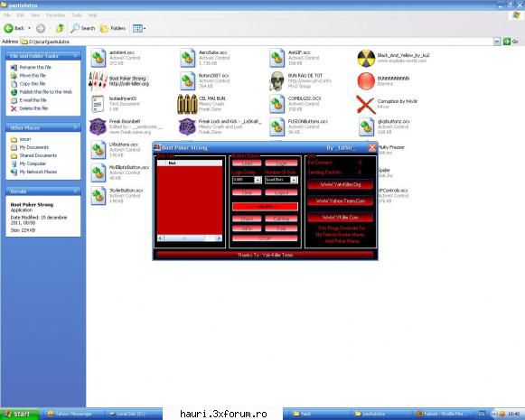Select the MyEllipticButton.ocx file icon
Viewport: 525px width, 420px height.
tap(98, 173)
